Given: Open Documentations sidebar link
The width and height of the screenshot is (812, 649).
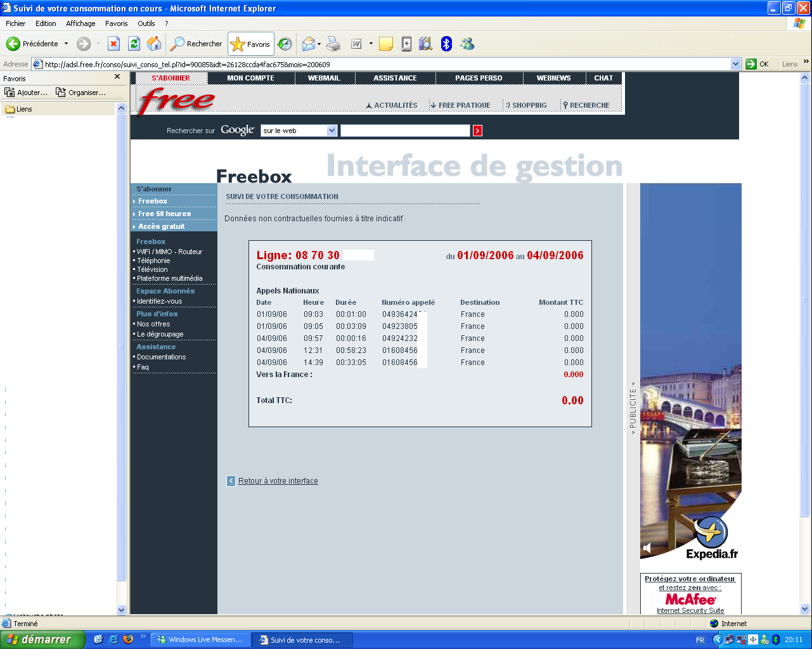Looking at the screenshot, I should point(161,357).
